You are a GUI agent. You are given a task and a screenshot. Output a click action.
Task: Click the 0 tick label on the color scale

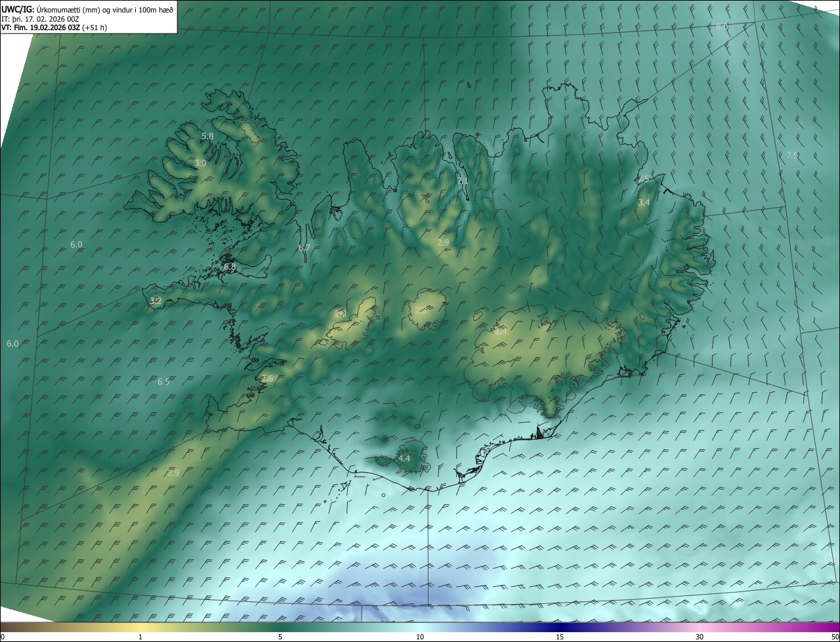3,637
